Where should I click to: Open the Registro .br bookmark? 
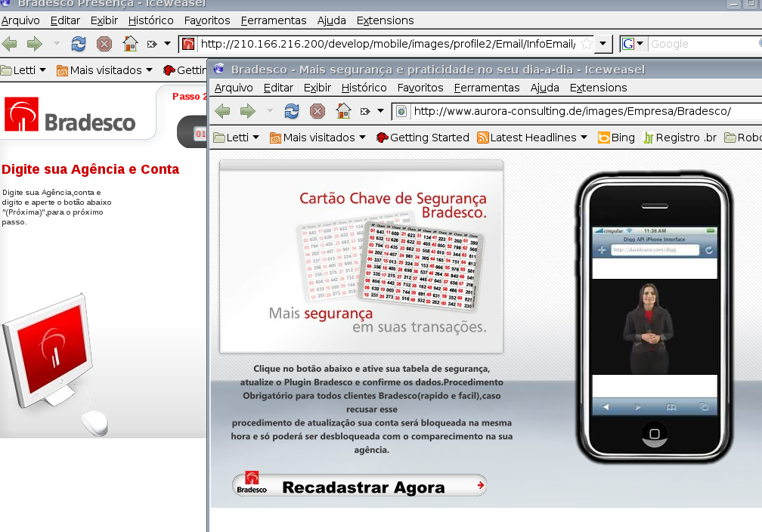[x=680, y=138]
